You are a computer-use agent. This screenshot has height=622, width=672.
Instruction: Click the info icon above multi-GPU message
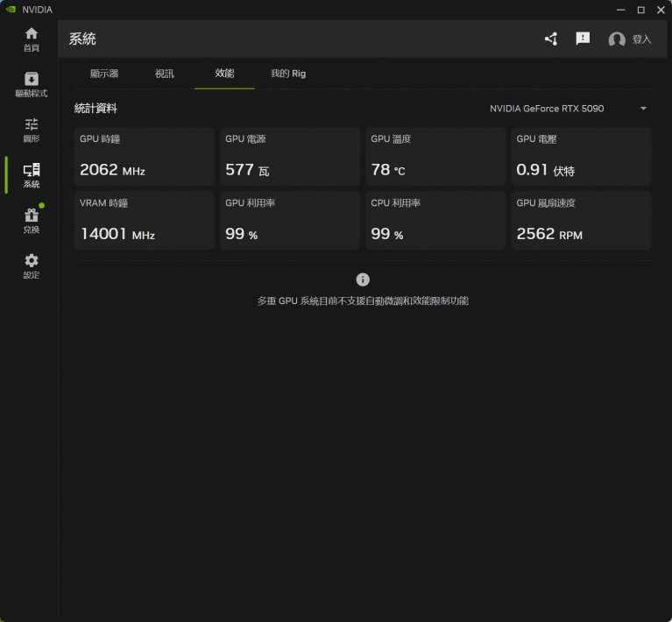click(x=363, y=279)
